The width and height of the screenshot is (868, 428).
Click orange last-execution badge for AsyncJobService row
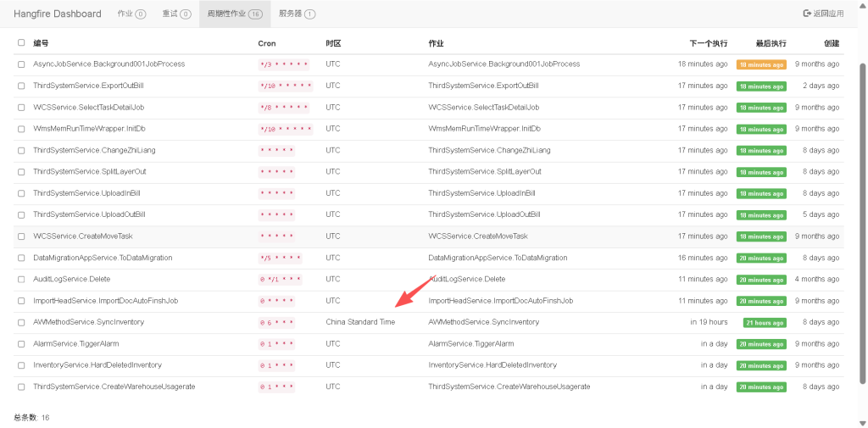(x=761, y=64)
